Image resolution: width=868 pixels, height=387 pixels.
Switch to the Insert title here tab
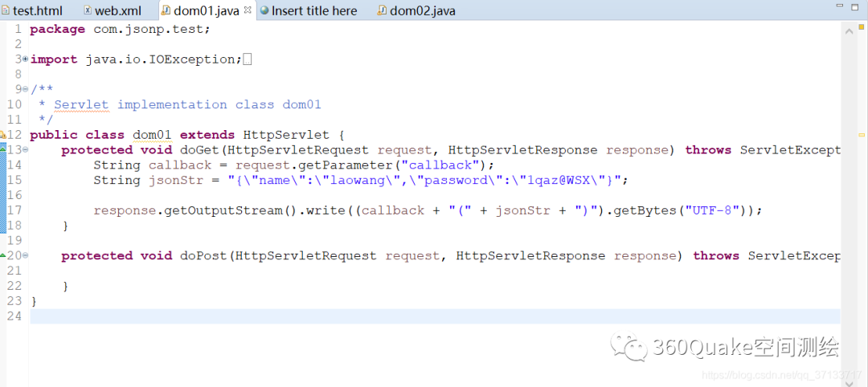point(313,10)
